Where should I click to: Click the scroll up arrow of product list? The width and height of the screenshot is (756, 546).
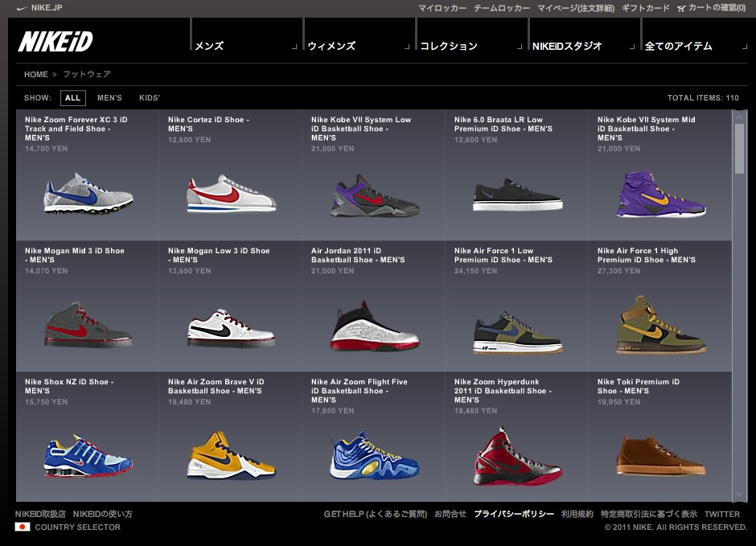739,117
